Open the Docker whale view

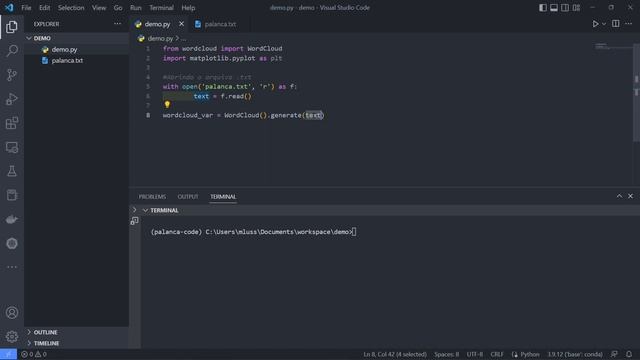point(12,220)
